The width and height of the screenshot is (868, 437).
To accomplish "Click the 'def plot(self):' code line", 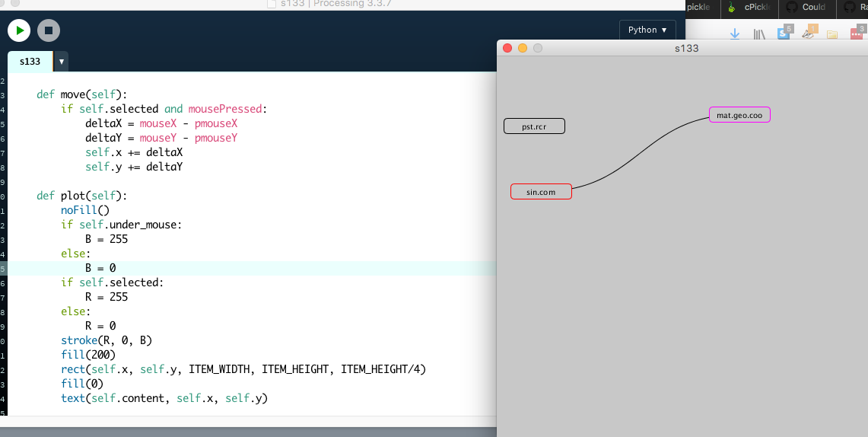I will tap(82, 196).
